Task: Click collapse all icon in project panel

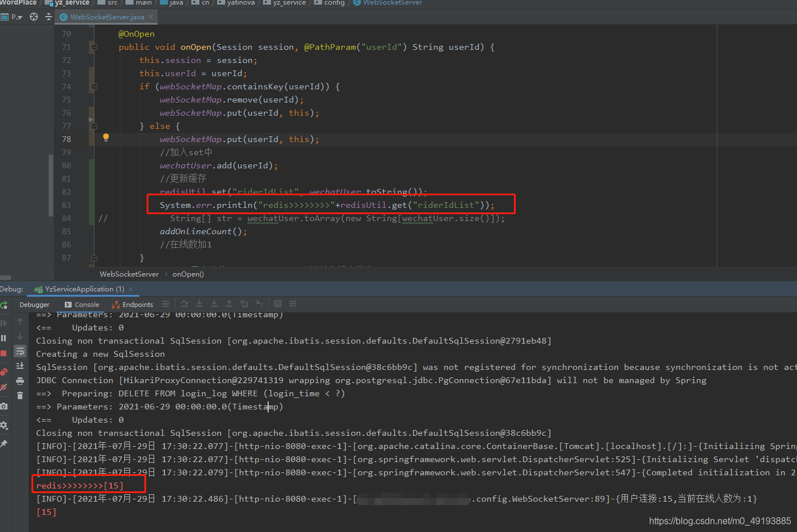Action: (49, 17)
